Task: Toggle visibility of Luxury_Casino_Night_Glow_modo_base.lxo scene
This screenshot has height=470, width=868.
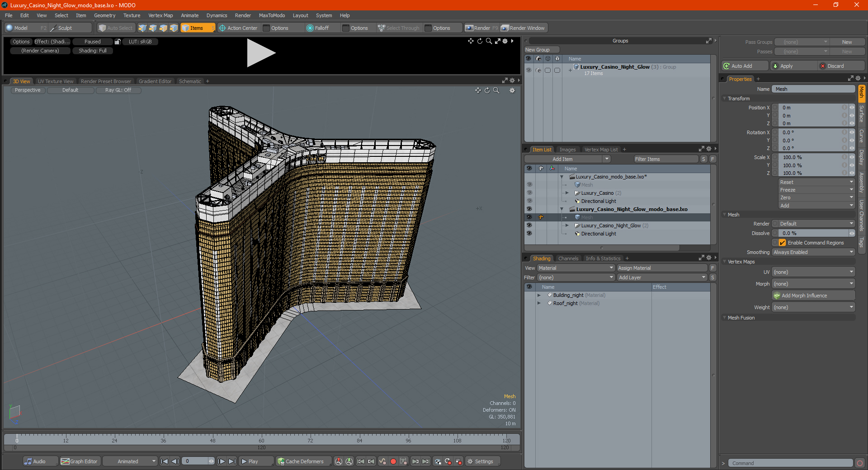Action: tap(529, 209)
